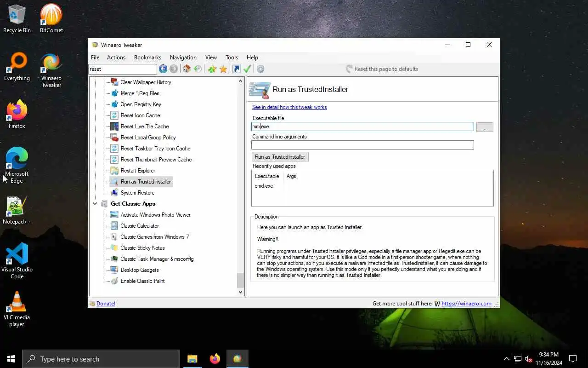The height and width of the screenshot is (368, 588).
Task: Open the Bookmarks menu
Action: (147, 57)
